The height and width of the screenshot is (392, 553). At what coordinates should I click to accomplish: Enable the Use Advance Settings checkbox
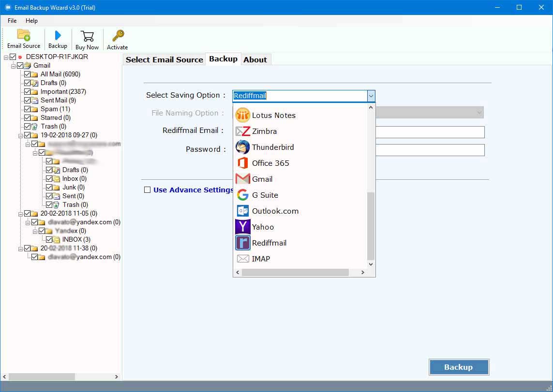point(148,190)
